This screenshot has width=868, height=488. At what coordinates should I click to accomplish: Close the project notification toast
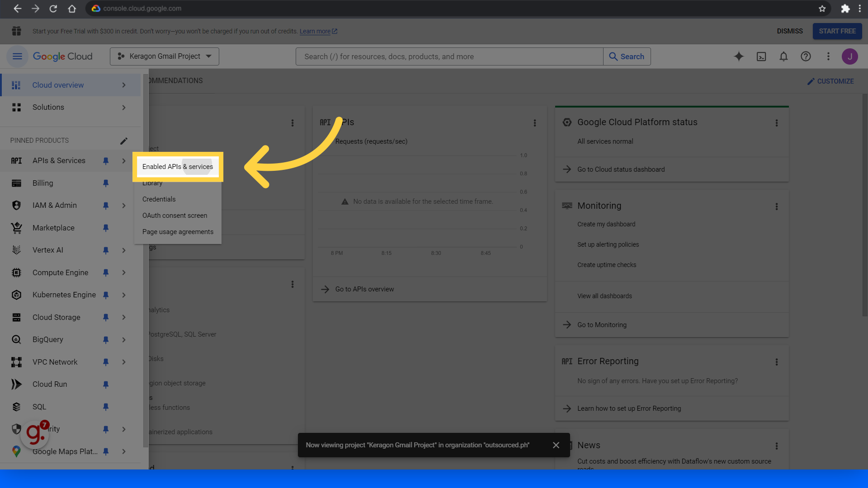point(556,445)
